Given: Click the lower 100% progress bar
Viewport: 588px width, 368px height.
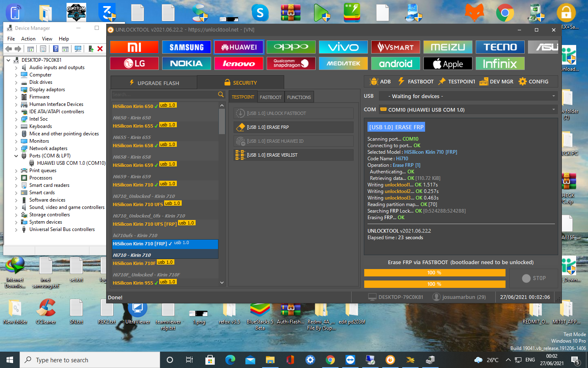Looking at the screenshot, I should [434, 284].
